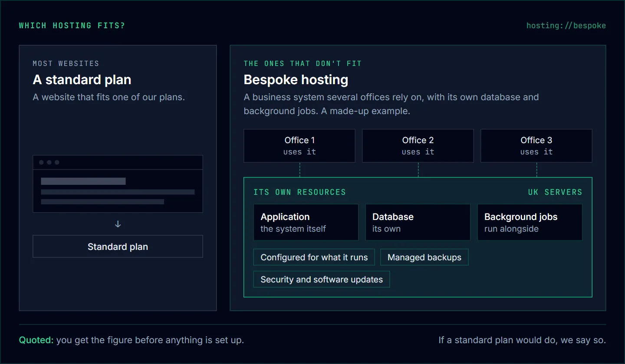Click the hosting://bespoke label

(x=566, y=26)
